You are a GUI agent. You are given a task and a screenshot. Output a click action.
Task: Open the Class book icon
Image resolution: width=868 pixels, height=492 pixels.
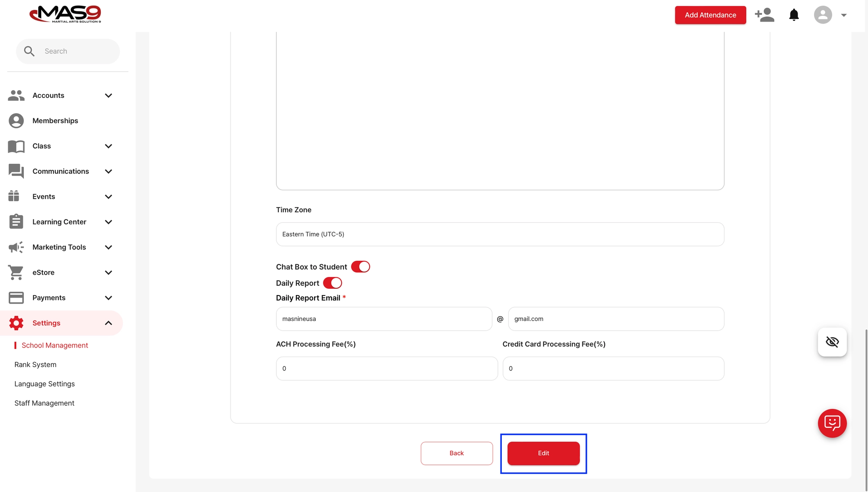(16, 146)
